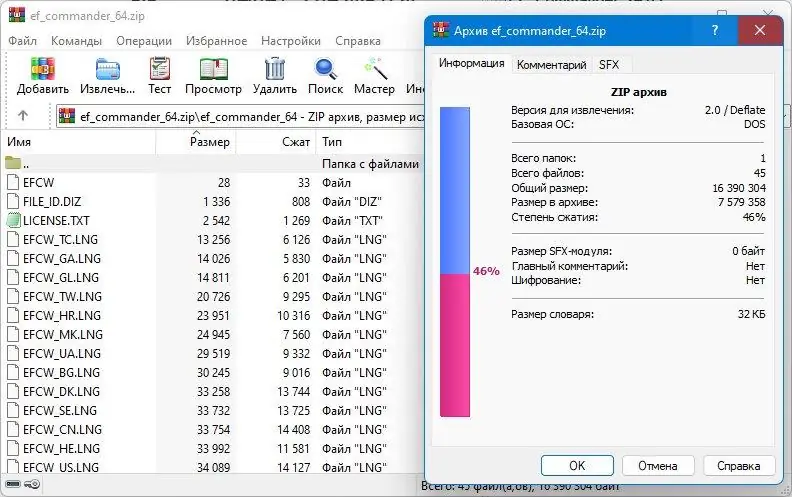This screenshot has height=497, width=792.
Task: Select the EFCW_BG.LNG file
Action: 61,373
